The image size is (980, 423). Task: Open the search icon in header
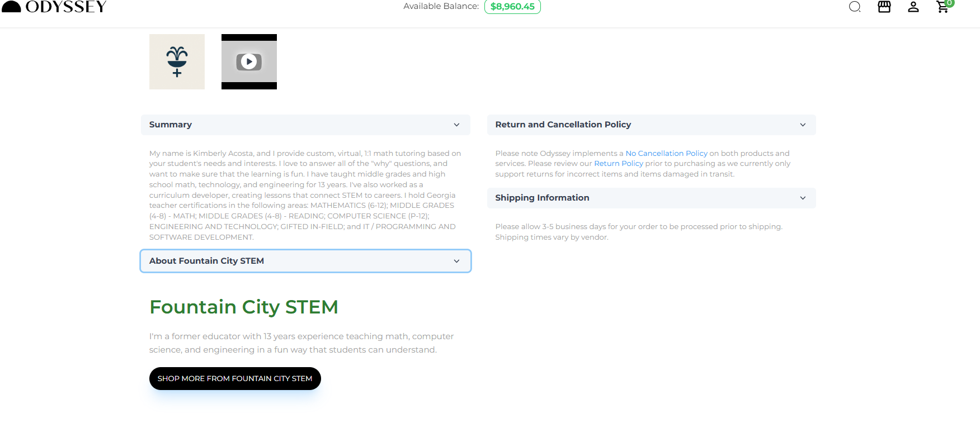855,7
